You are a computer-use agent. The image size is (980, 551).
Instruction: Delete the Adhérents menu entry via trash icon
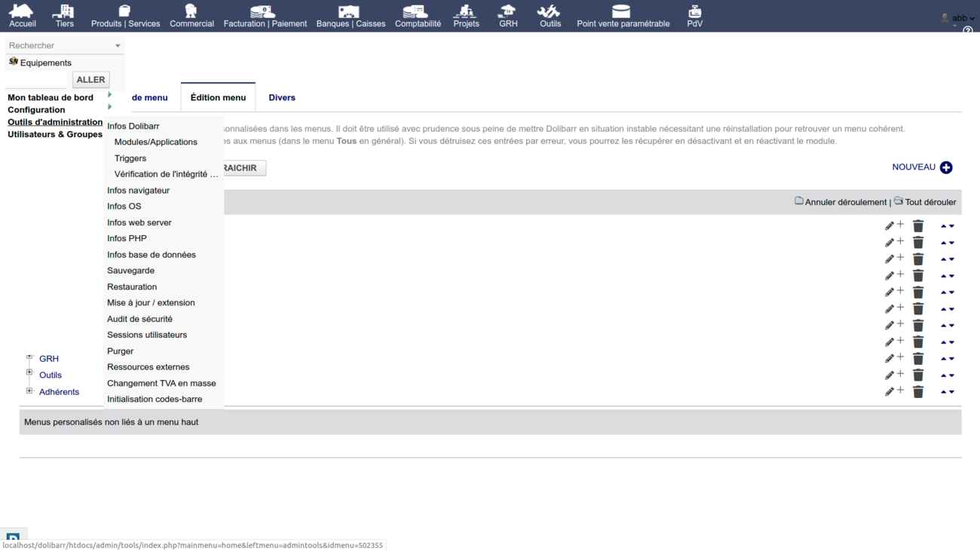[x=918, y=392]
